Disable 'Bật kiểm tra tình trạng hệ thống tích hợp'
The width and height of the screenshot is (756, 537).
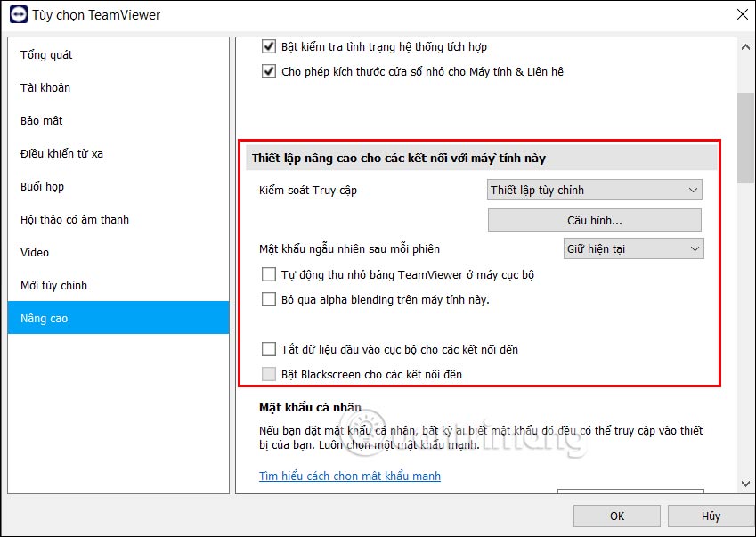coord(268,46)
